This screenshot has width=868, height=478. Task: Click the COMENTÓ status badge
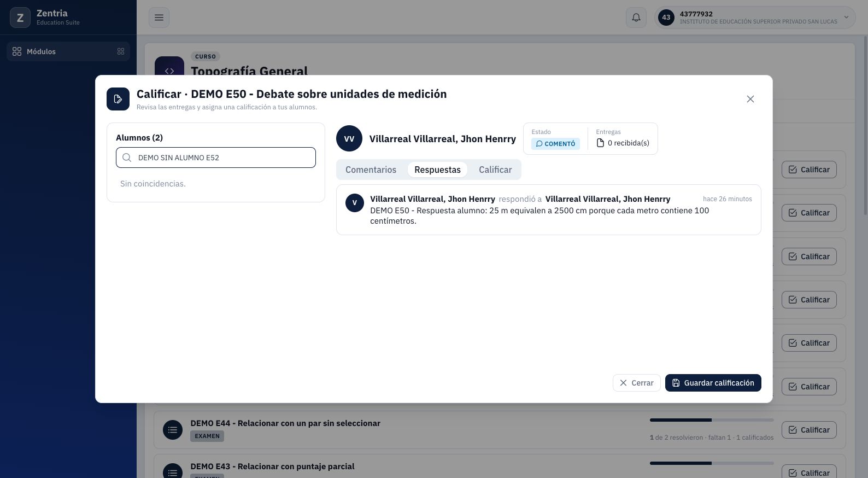[555, 143]
